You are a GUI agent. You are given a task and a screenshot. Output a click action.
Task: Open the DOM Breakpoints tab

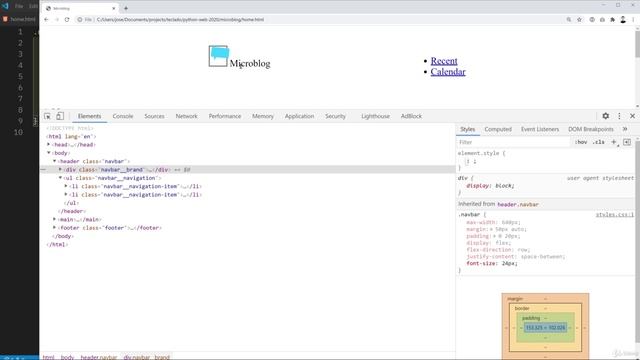click(591, 129)
